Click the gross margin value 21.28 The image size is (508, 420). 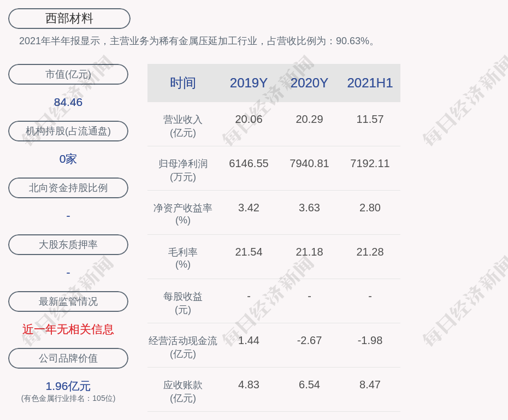tap(370, 252)
